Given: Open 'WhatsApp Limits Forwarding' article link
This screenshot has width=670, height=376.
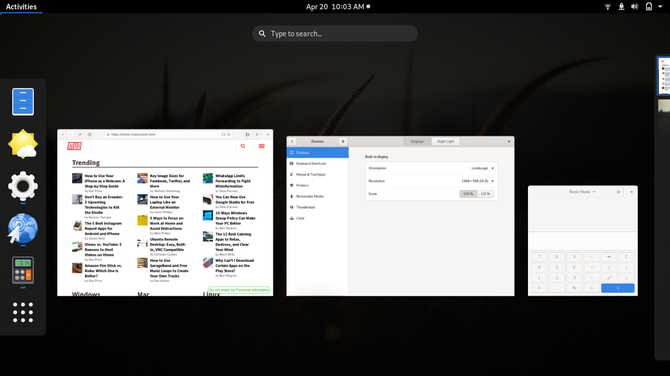Looking at the screenshot, I should (x=233, y=181).
